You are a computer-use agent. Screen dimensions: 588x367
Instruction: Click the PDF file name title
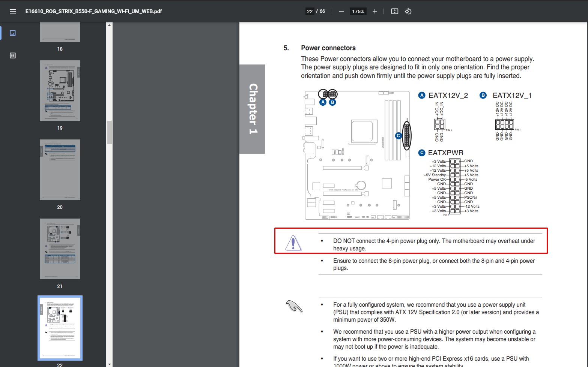point(94,11)
